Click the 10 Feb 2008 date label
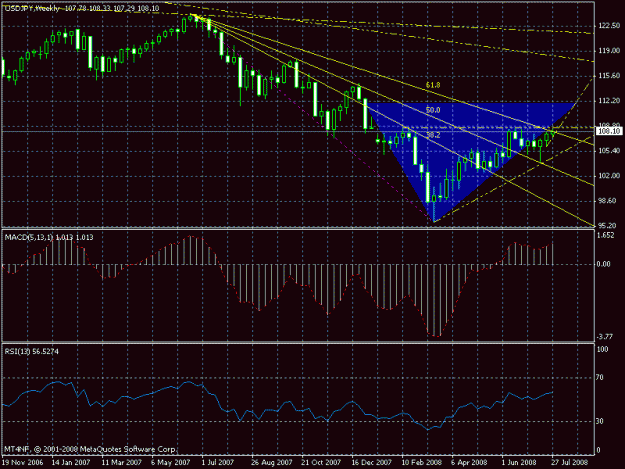The width and height of the screenshot is (625, 469). click(x=422, y=462)
